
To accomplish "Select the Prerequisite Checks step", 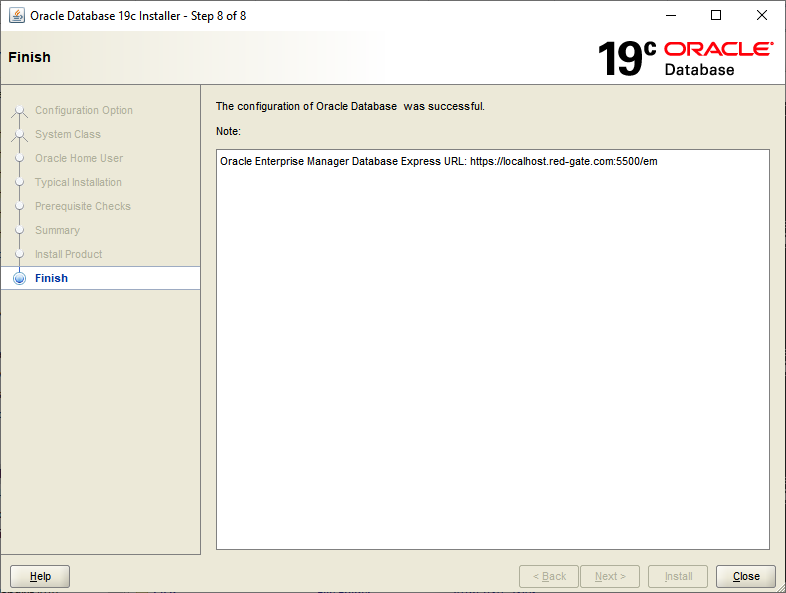I will (x=83, y=206).
